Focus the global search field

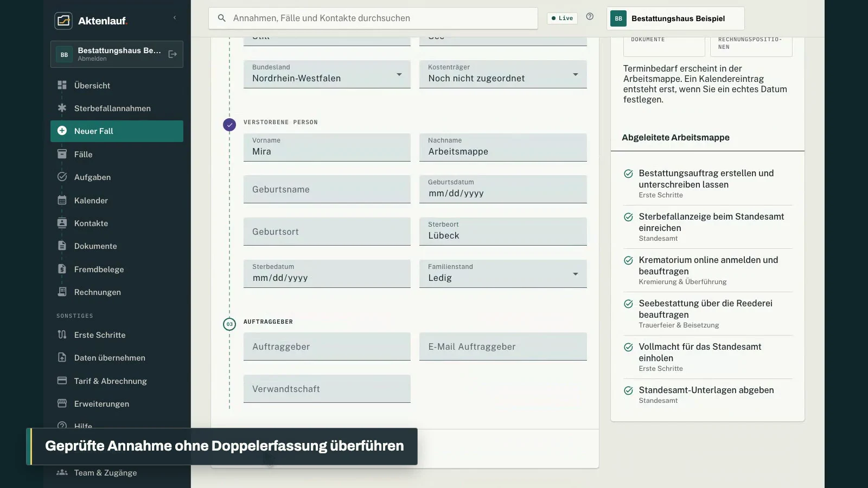click(373, 18)
